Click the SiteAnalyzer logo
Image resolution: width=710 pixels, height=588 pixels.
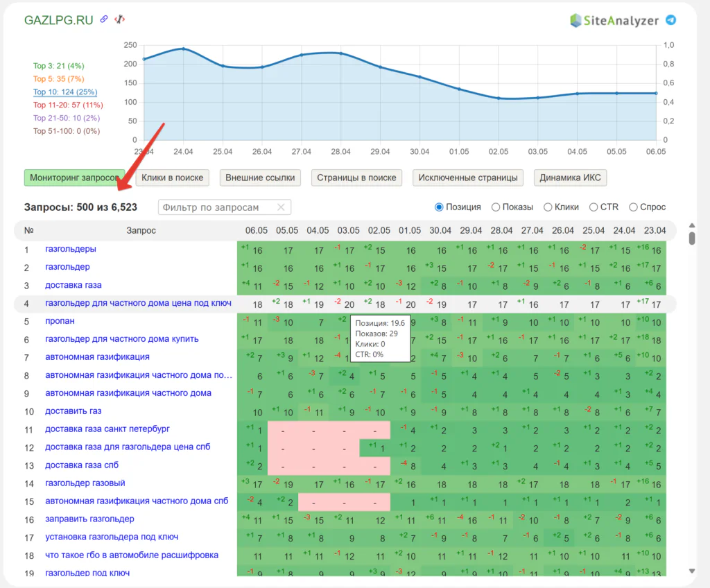click(x=614, y=20)
